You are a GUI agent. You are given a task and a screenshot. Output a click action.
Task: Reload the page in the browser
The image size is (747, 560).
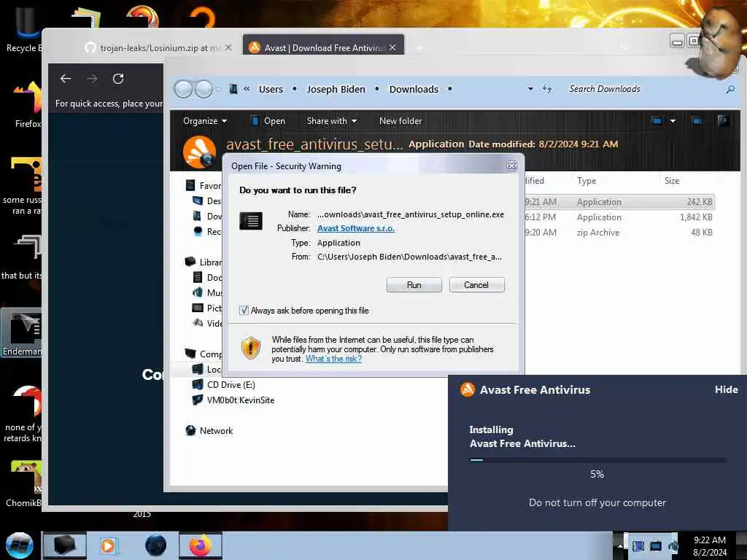coord(118,79)
